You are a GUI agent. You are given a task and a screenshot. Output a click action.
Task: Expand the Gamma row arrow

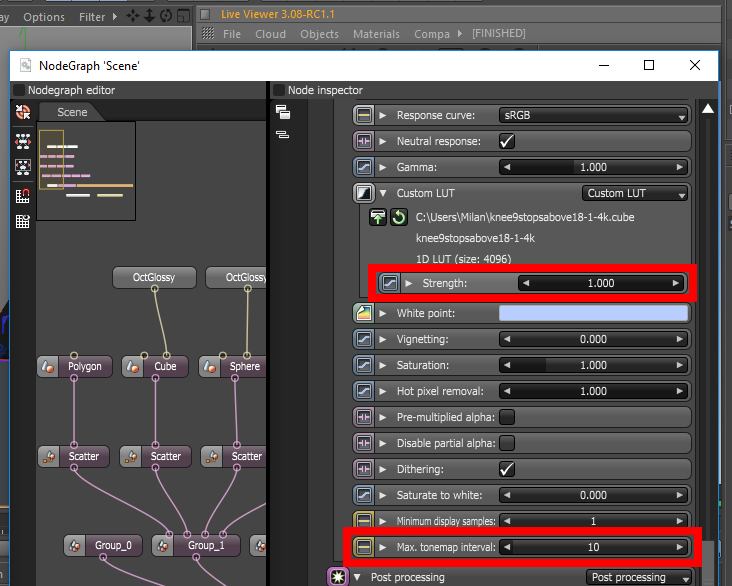click(383, 167)
